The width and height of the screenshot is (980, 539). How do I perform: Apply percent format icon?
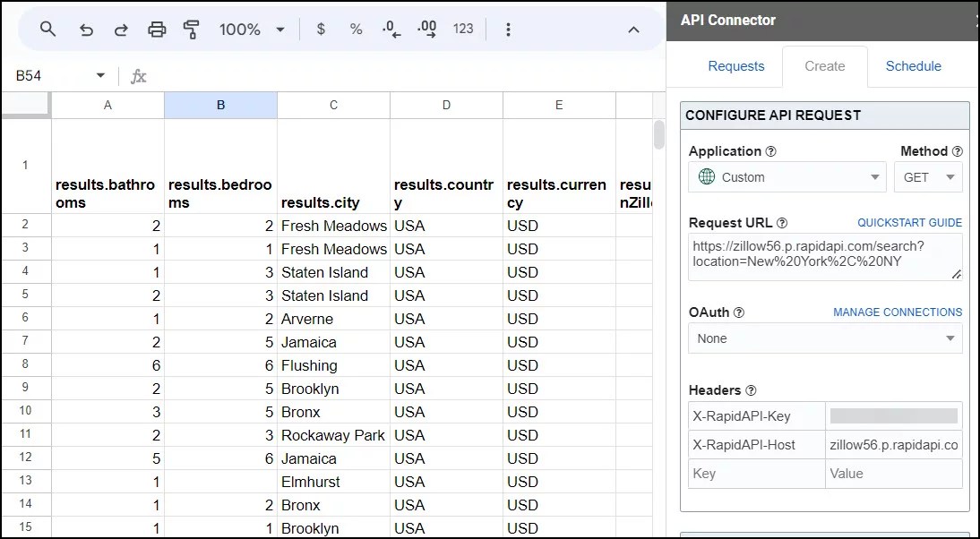point(356,29)
